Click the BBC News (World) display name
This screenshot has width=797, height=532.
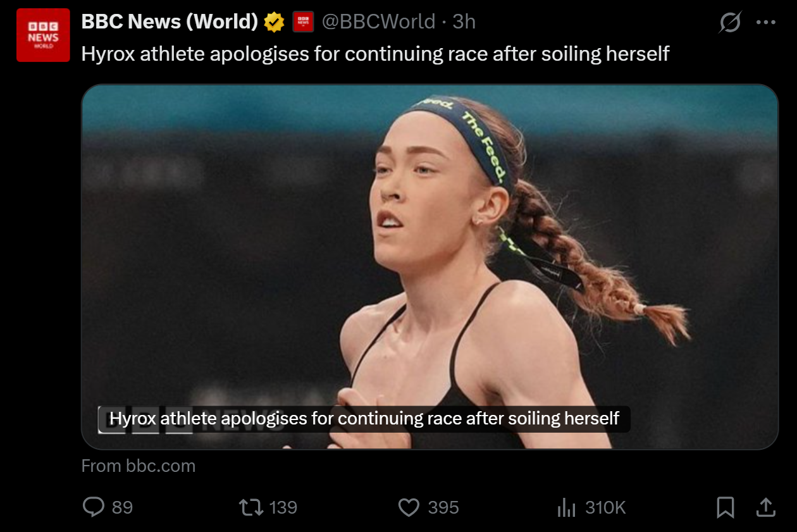click(x=170, y=22)
